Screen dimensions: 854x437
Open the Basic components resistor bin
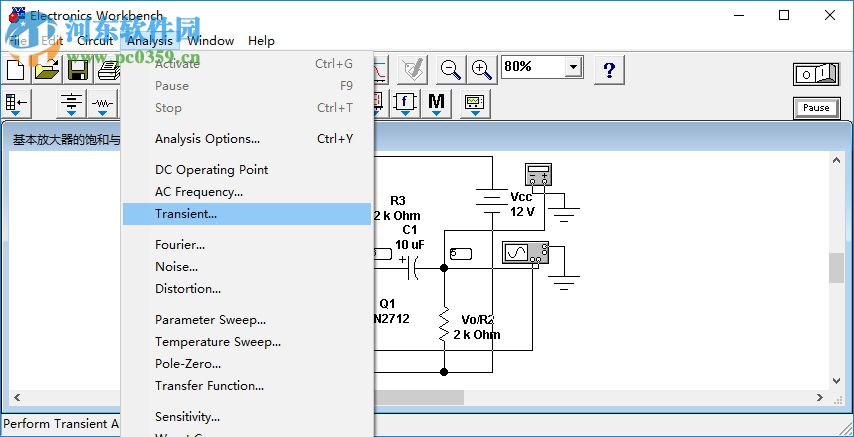click(103, 104)
